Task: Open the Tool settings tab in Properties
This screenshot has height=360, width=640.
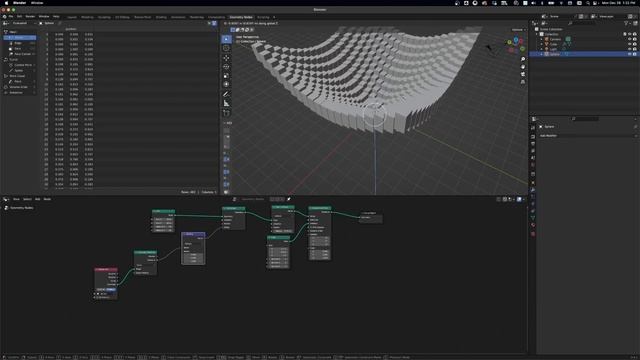Action: [533, 128]
